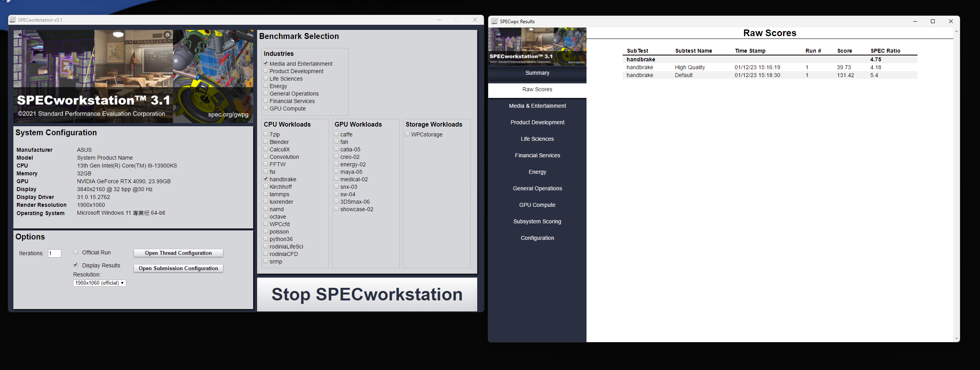Minimize the SPECworkstation v3.1 window

(x=439, y=20)
